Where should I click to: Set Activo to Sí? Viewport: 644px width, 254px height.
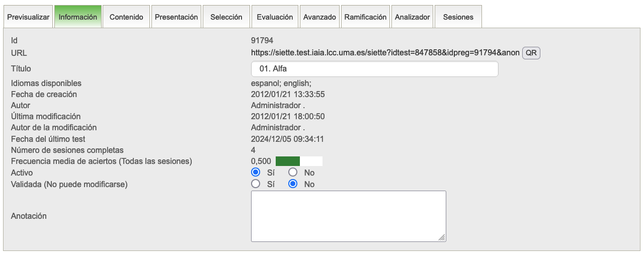pyautogui.click(x=256, y=173)
